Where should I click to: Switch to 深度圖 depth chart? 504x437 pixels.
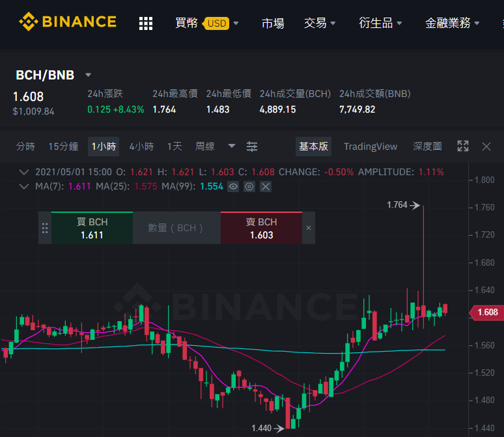pos(427,147)
